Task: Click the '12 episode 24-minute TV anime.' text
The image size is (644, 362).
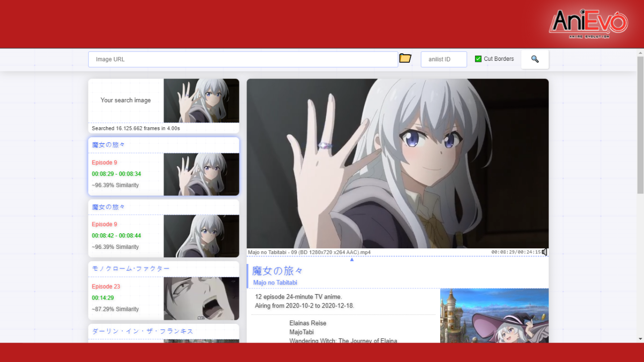Action: 298,297
